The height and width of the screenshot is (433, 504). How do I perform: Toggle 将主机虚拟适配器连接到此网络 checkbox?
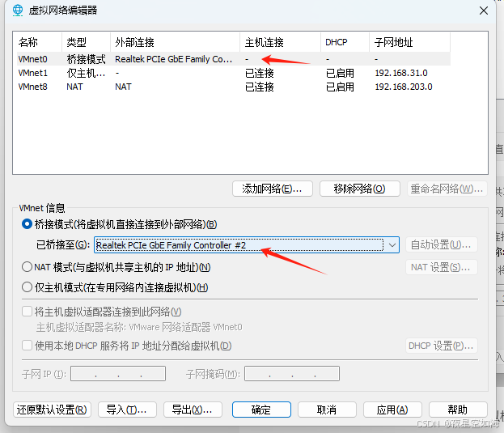(x=27, y=312)
